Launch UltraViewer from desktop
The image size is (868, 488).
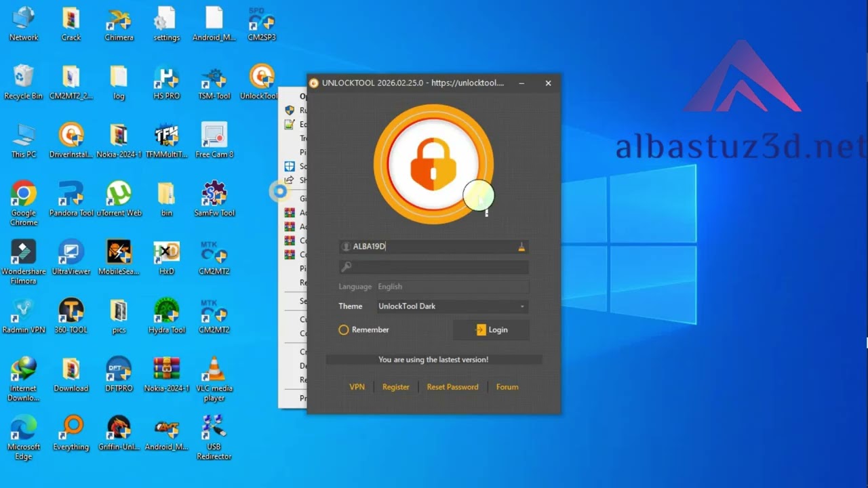click(x=71, y=257)
